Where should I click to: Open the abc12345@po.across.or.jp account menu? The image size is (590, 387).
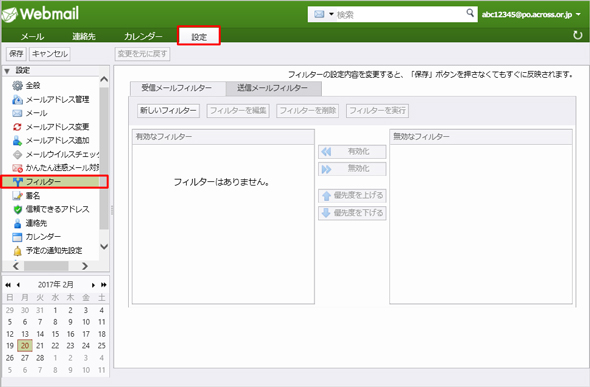coord(531,15)
